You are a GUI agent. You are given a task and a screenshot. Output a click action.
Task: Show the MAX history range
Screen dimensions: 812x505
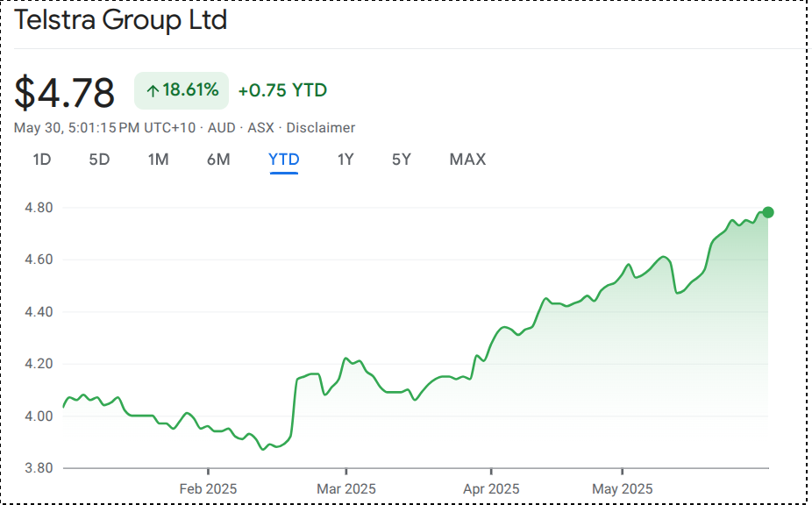467,160
